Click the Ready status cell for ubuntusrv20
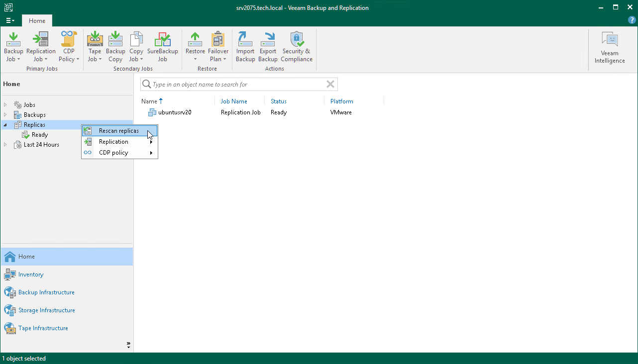The image size is (638, 364). click(x=279, y=112)
